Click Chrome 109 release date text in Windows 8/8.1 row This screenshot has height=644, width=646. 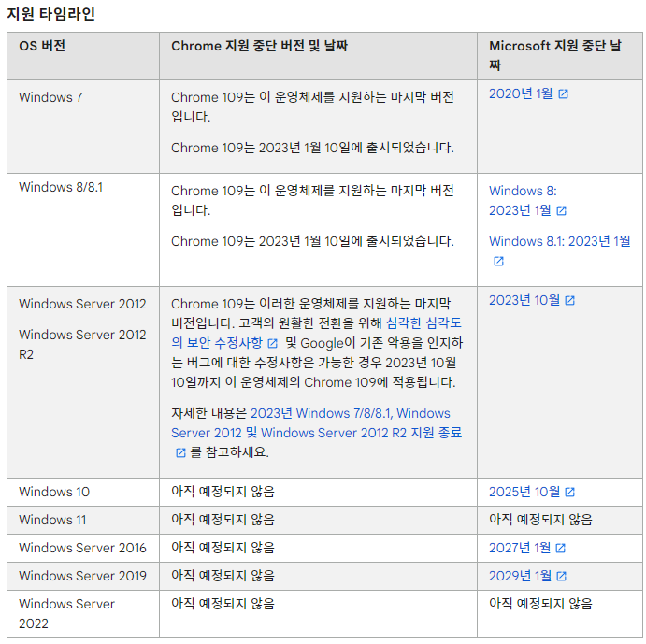point(312,241)
